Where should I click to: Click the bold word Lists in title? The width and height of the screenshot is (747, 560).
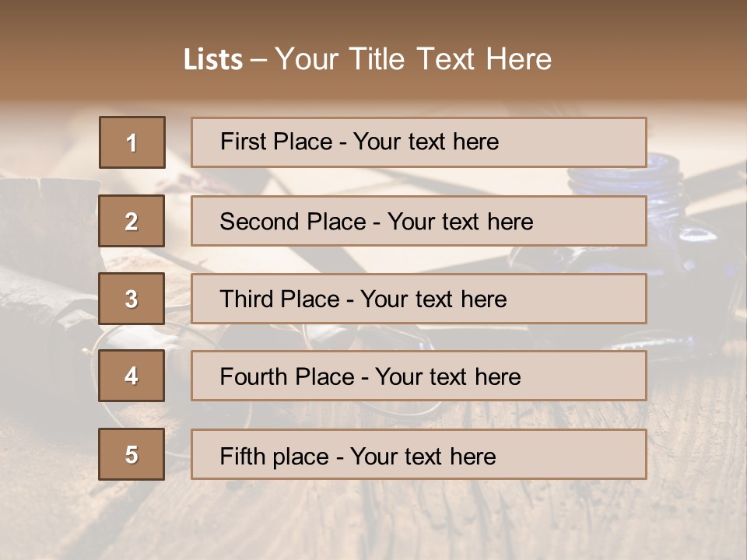coord(213,60)
